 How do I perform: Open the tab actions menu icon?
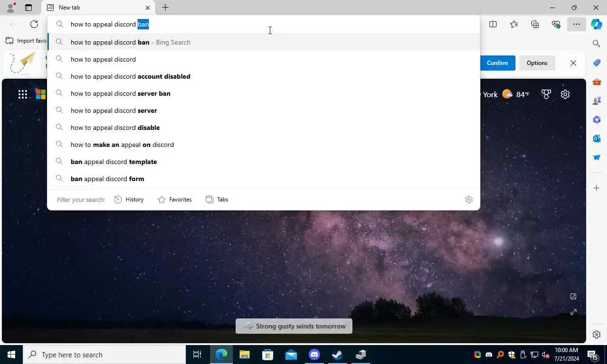(28, 8)
